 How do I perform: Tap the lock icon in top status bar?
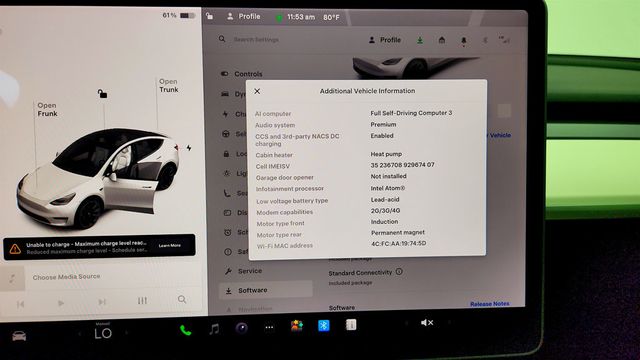(209, 16)
